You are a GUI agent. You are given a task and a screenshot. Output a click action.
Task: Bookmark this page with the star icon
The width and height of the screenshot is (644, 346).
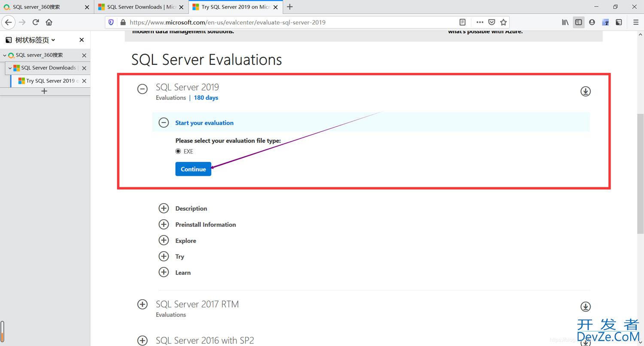click(x=504, y=22)
